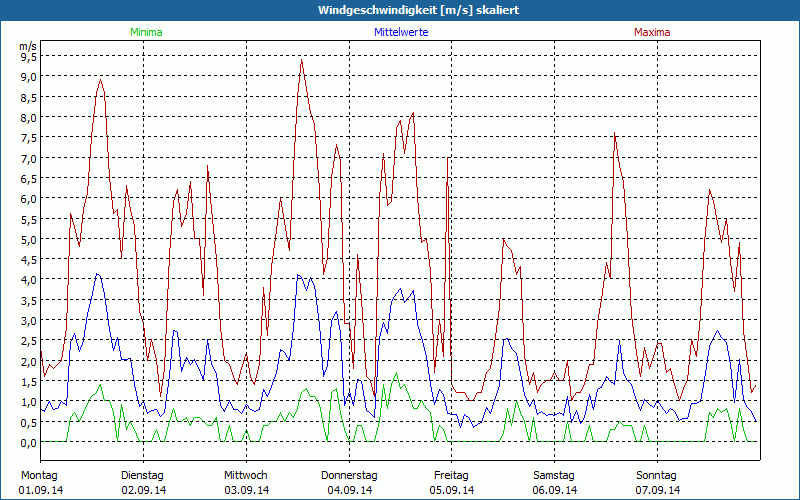
Task: Click the date 06.09.14
Action: point(555,490)
